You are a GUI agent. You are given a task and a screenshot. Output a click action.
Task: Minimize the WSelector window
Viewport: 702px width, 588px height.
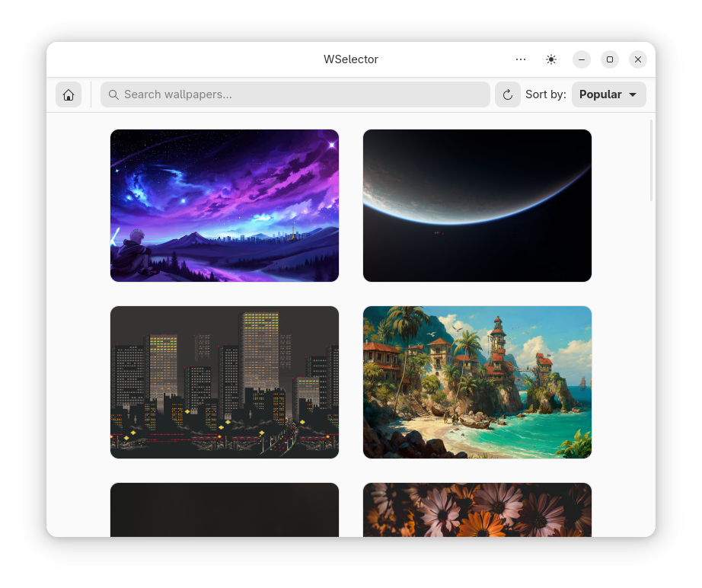pos(582,59)
